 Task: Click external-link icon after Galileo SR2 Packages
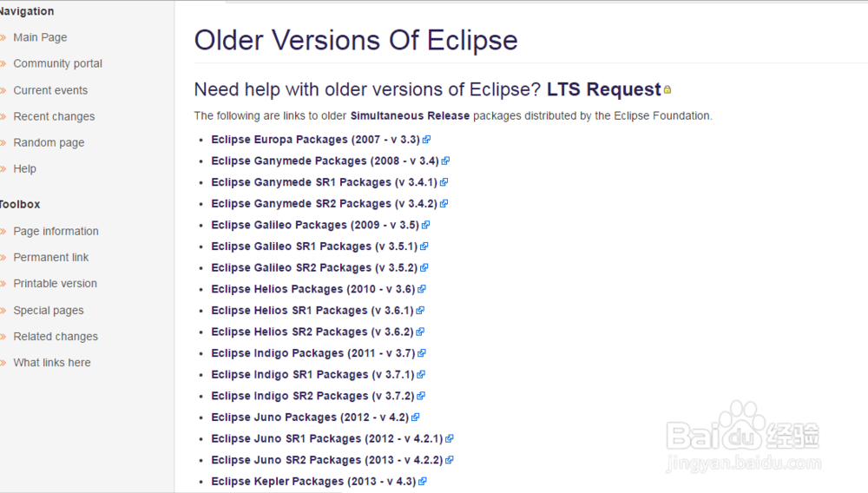click(x=424, y=268)
